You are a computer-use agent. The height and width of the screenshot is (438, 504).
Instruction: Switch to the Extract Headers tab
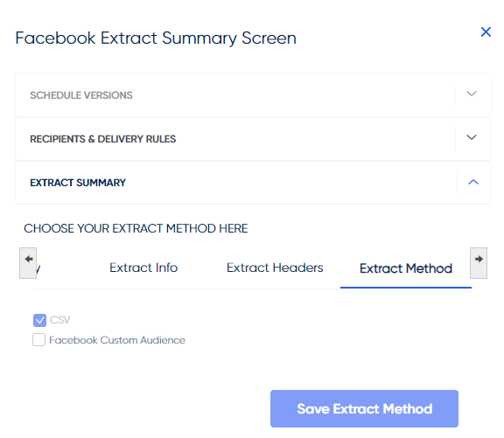275,268
